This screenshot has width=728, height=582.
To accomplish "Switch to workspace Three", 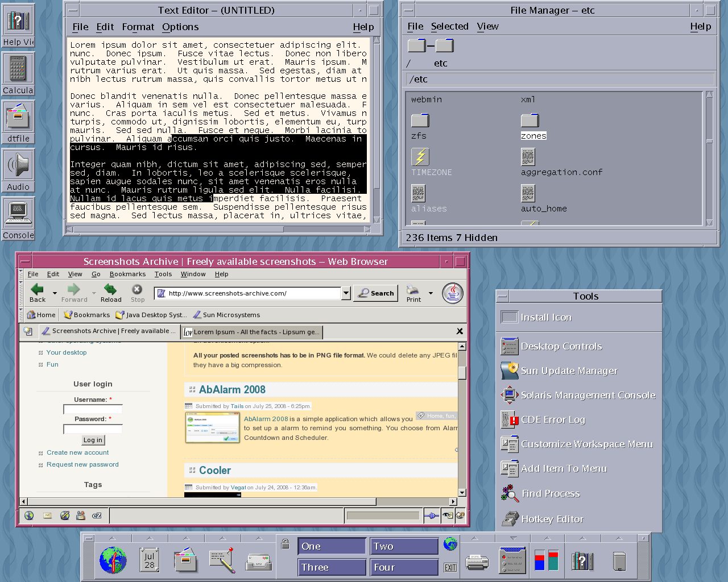I will click(332, 567).
